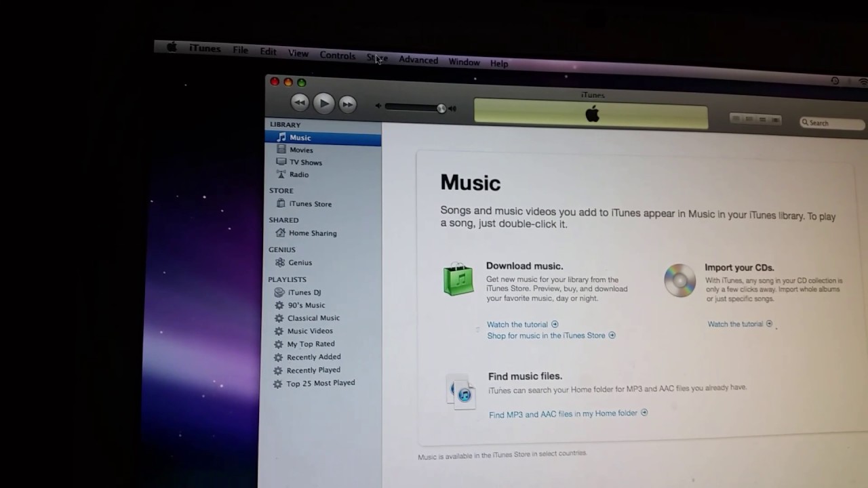Click the TV screen icon beside TV Shows
868x488 pixels.
pos(281,161)
